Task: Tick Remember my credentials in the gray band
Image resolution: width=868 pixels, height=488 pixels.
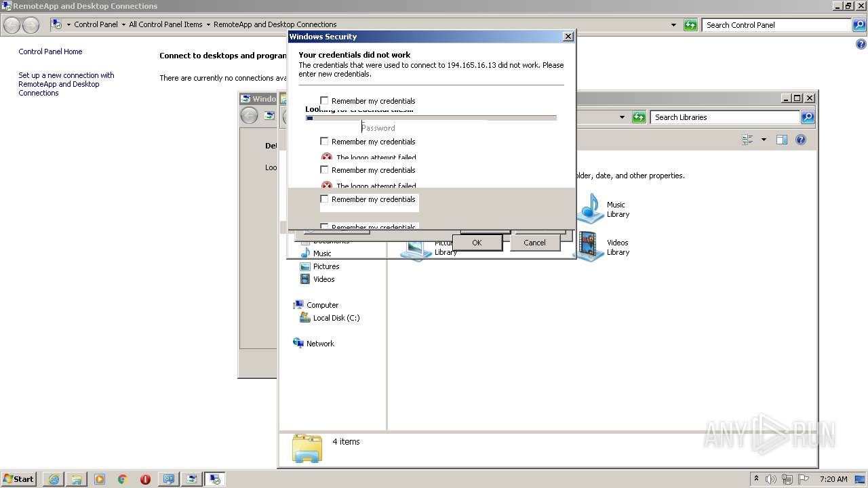Action: pyautogui.click(x=324, y=199)
